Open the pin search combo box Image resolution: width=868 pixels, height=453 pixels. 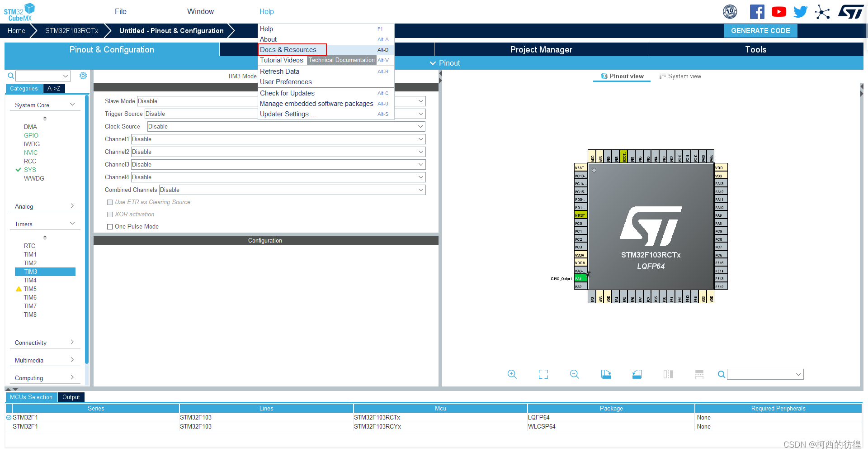tap(765, 374)
